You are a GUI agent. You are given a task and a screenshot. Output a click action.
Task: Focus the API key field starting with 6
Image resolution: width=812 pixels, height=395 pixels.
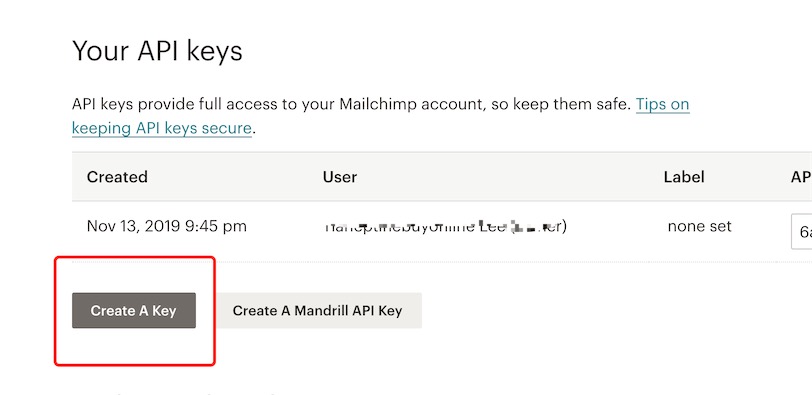coord(802,231)
